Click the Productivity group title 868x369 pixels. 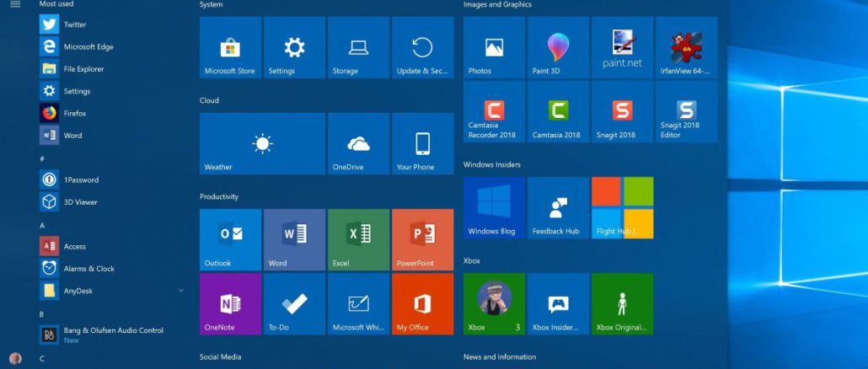click(x=218, y=196)
